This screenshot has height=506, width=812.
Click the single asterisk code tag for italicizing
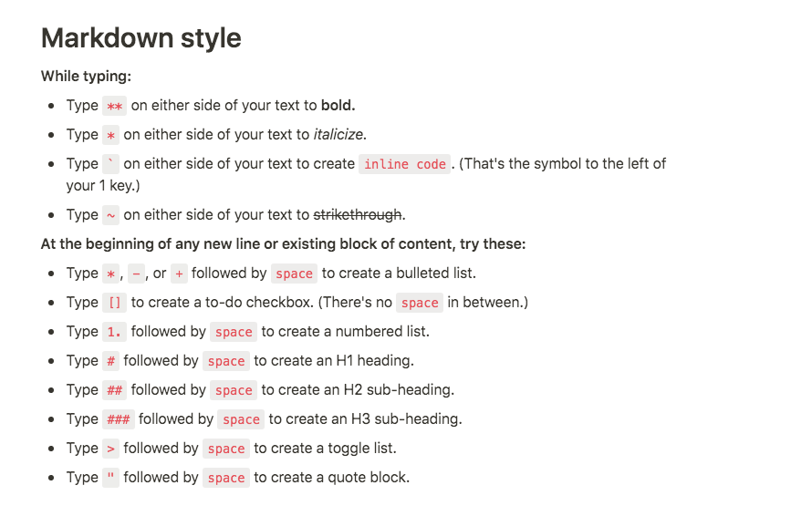(110, 135)
